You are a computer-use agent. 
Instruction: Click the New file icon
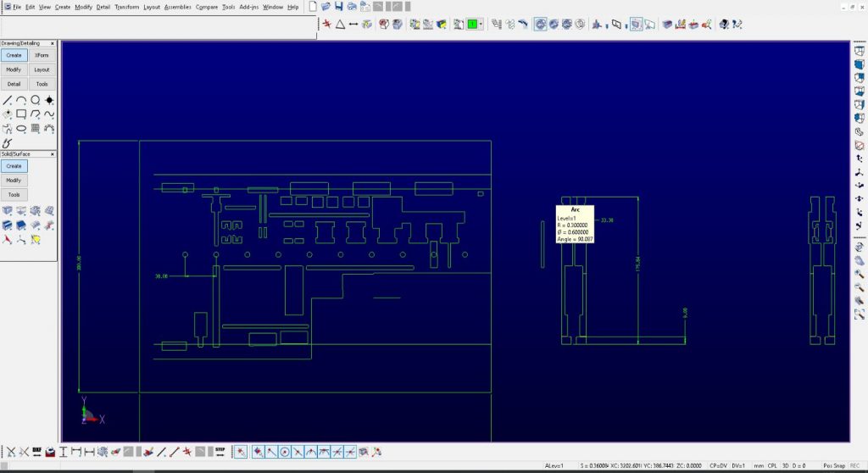click(313, 7)
